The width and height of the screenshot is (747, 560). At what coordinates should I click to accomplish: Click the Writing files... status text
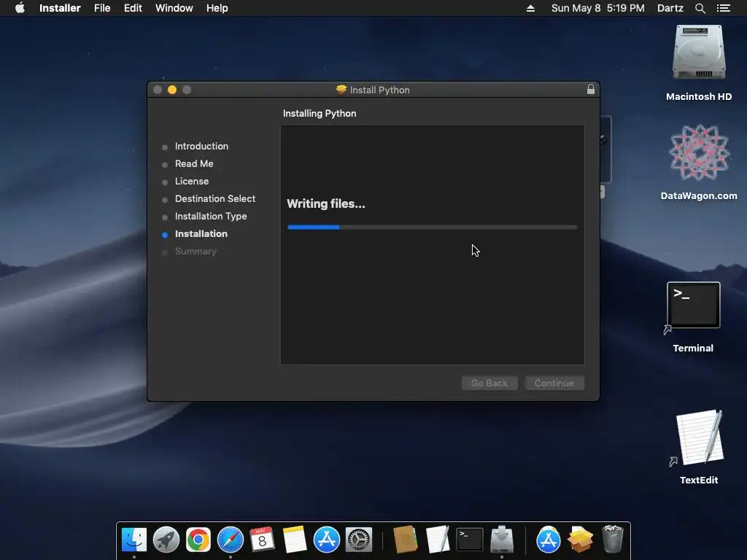point(326,204)
